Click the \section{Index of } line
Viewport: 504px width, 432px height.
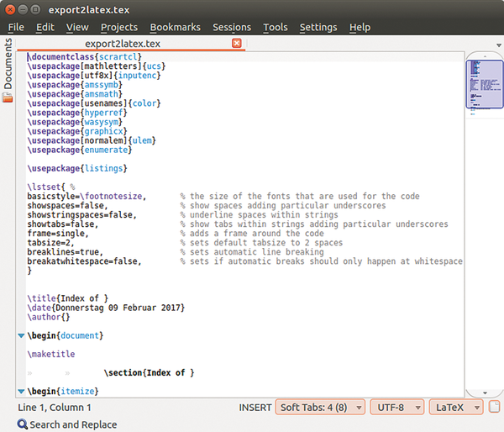click(x=150, y=373)
